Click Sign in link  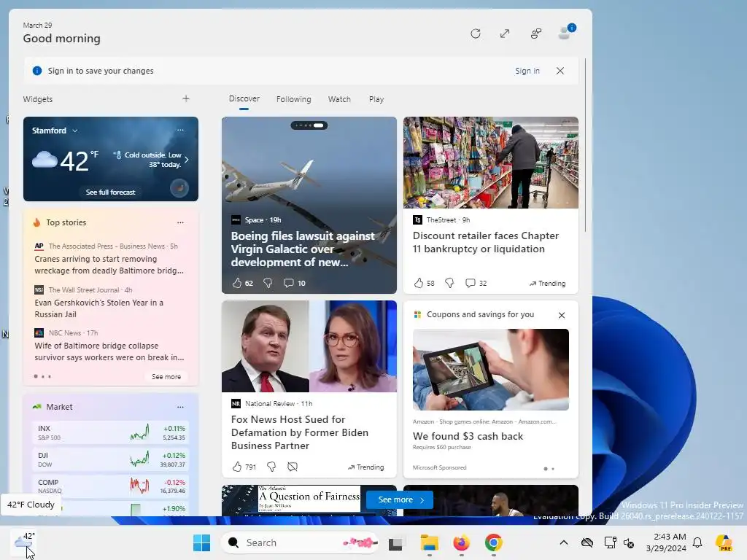527,71
